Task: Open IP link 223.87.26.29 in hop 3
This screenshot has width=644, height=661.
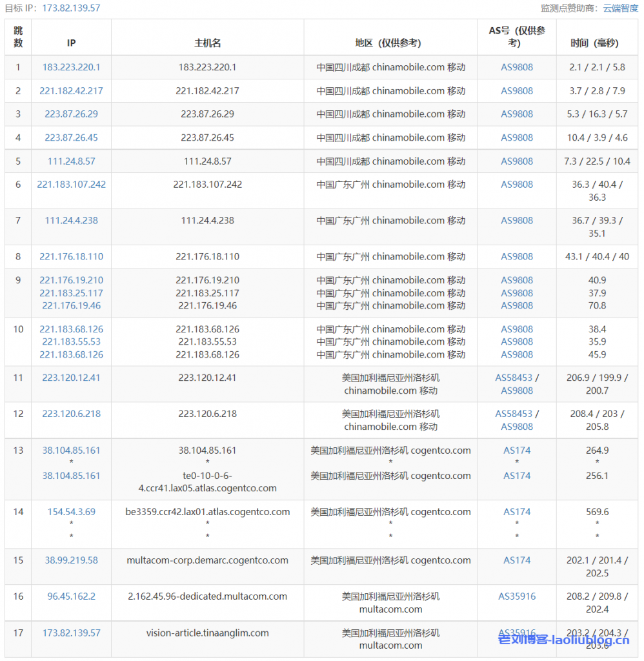Action: coord(71,114)
